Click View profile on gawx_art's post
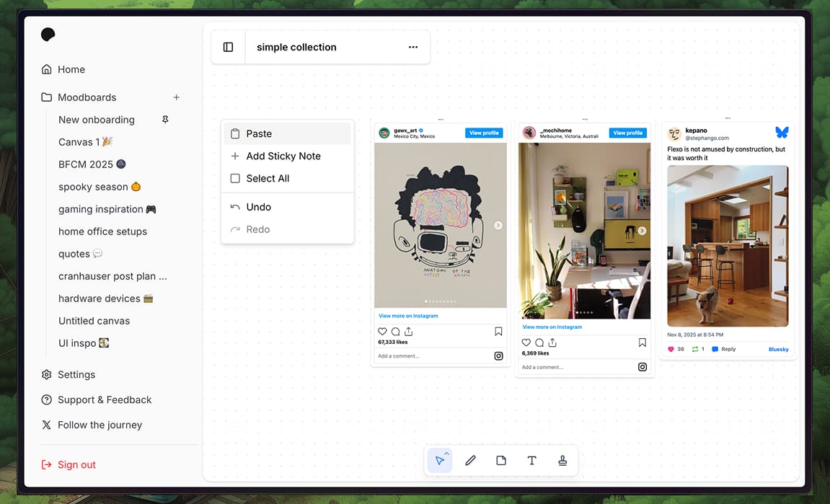Image resolution: width=830 pixels, height=504 pixels. (x=484, y=133)
